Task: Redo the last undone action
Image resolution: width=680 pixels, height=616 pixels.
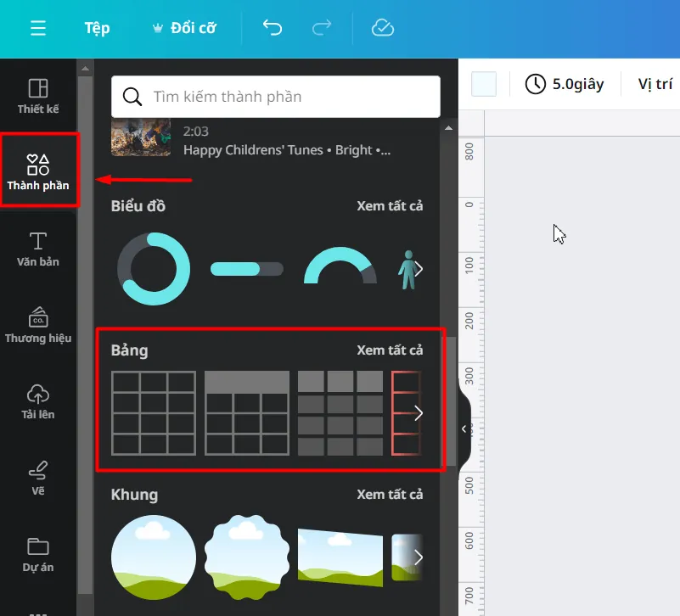Action: pyautogui.click(x=322, y=28)
